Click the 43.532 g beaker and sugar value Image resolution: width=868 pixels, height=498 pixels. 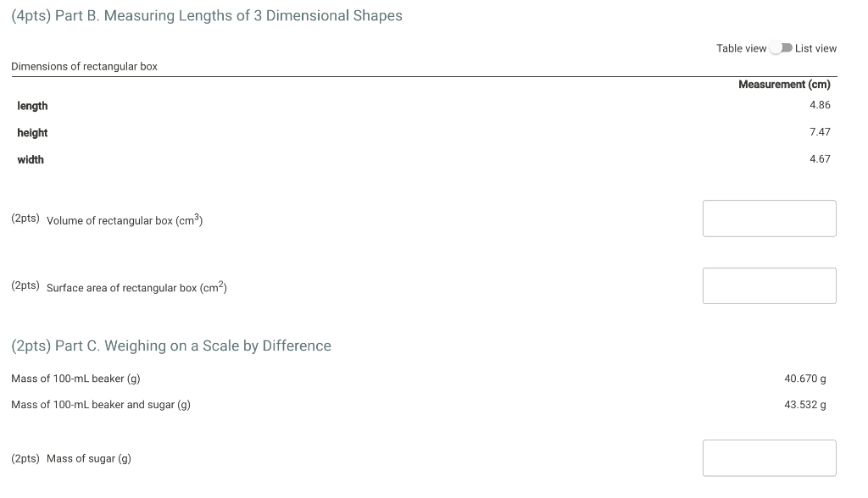pyautogui.click(x=805, y=404)
